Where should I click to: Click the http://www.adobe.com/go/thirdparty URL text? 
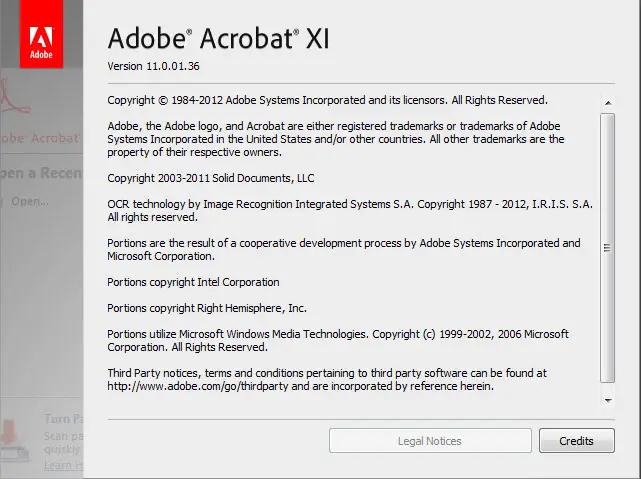tap(198, 386)
